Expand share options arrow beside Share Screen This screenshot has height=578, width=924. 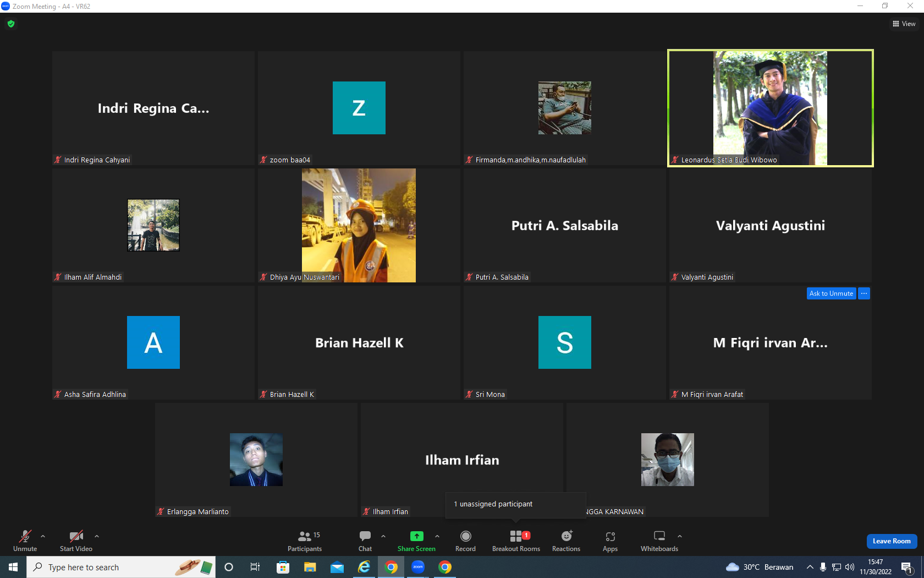(437, 536)
